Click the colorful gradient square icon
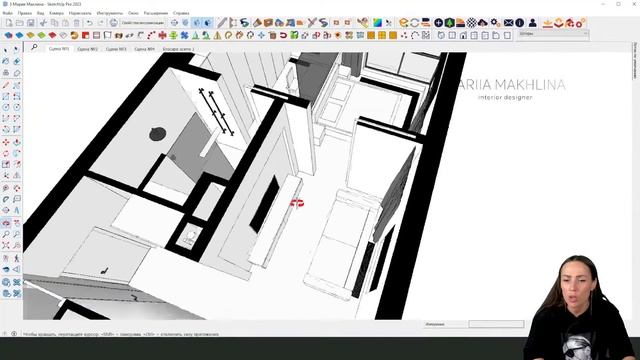The width and height of the screenshot is (640, 360). [x=378, y=23]
